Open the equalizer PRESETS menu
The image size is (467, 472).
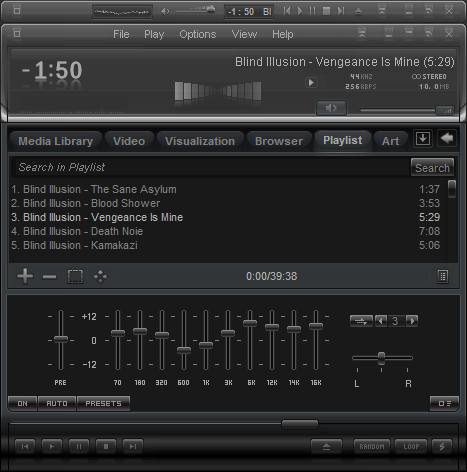coord(103,404)
